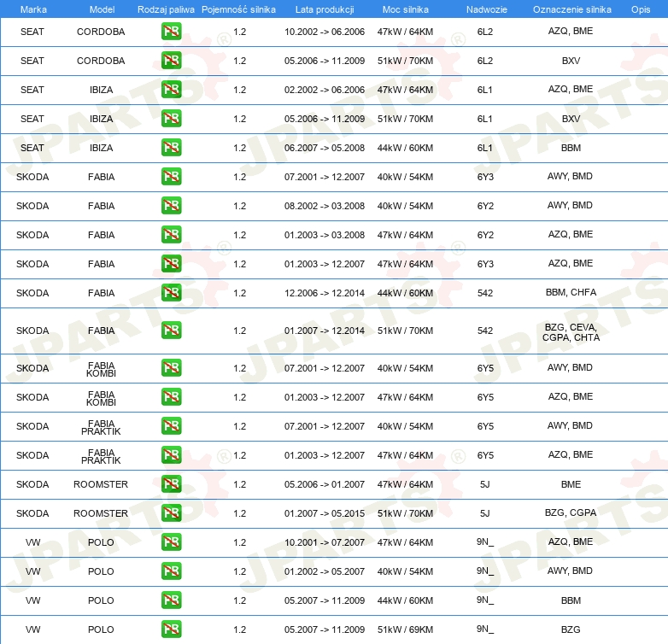668x644 pixels.
Task: Click fuel icon for Fabia Kombi 40kW row
Action: (171, 368)
